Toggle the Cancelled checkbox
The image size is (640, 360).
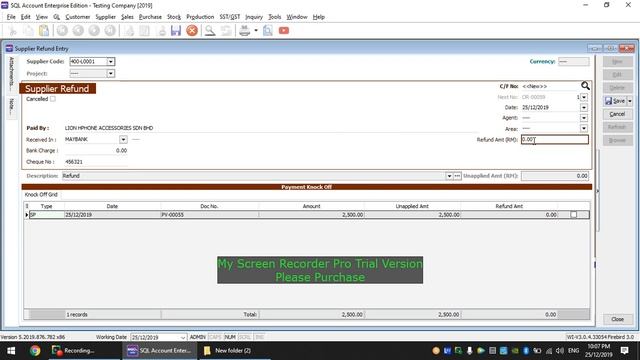click(x=53, y=99)
